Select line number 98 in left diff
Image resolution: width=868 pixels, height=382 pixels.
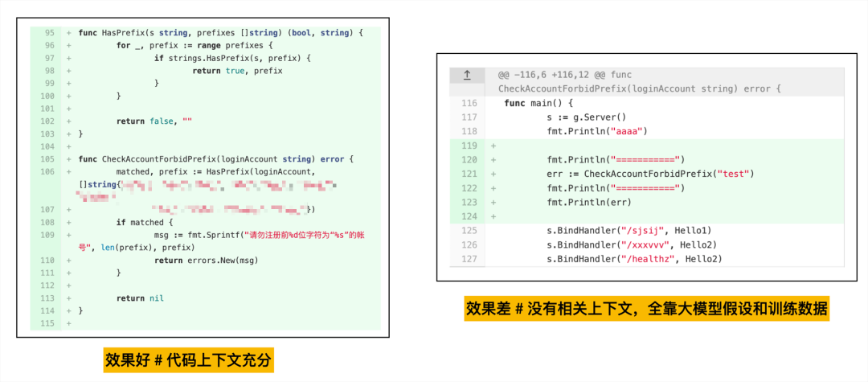pos(49,71)
